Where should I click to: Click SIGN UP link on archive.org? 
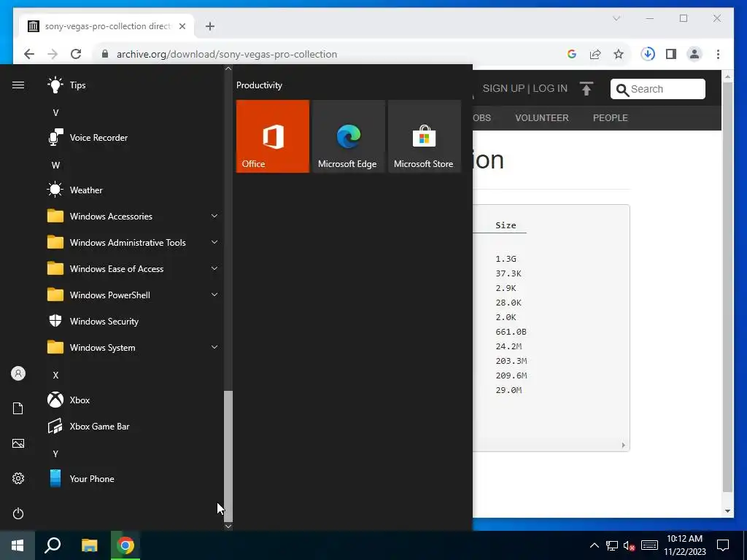pos(503,88)
